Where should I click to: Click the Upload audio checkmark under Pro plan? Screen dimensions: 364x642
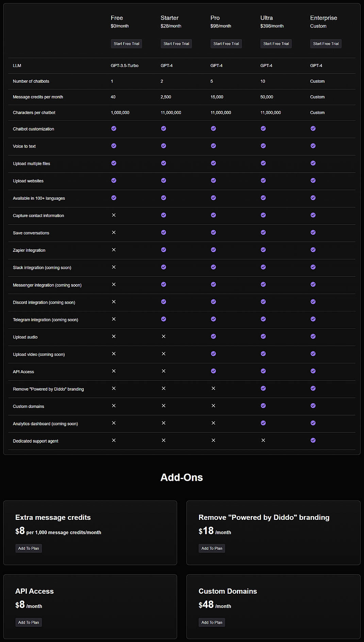(x=213, y=336)
